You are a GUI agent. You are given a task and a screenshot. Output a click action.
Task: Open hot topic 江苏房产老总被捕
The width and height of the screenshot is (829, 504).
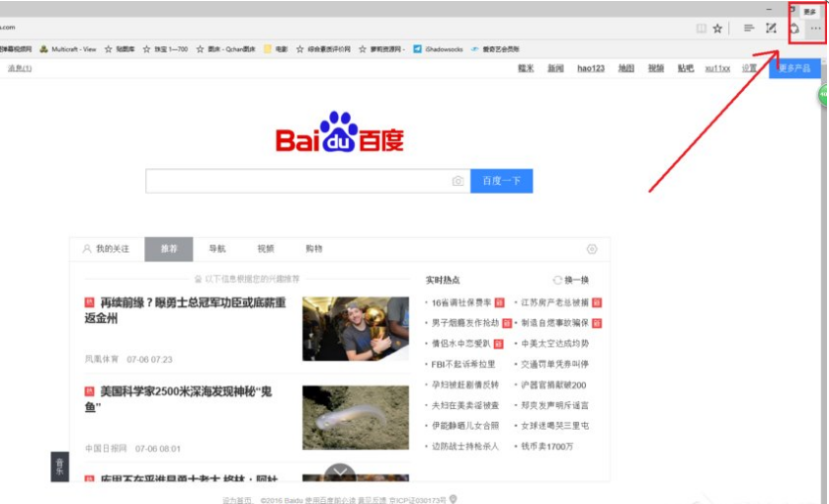(554, 302)
